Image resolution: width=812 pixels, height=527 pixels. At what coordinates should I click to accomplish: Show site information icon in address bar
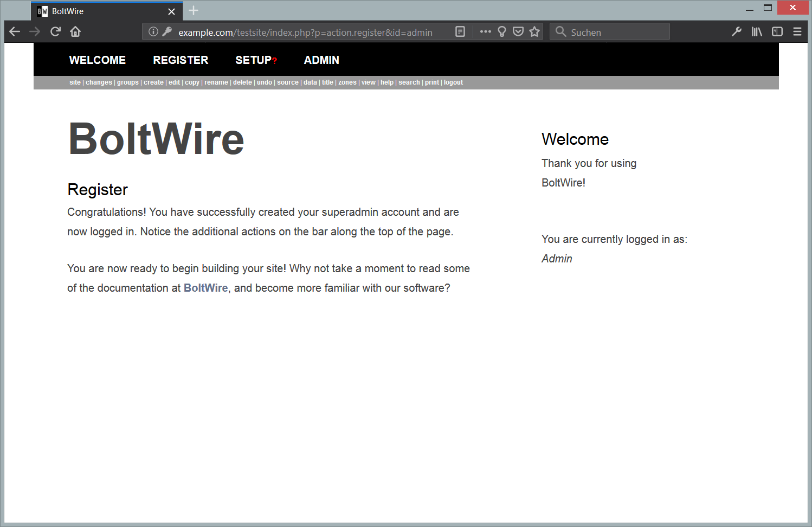tap(153, 31)
